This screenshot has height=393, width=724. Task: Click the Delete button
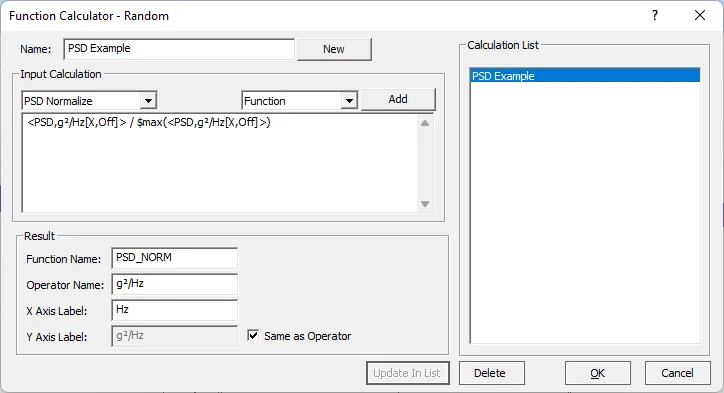(x=492, y=373)
